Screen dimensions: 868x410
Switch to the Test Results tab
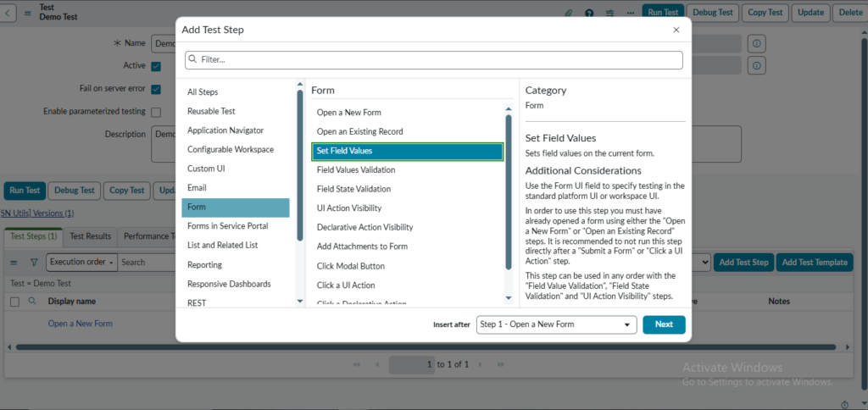click(x=90, y=236)
